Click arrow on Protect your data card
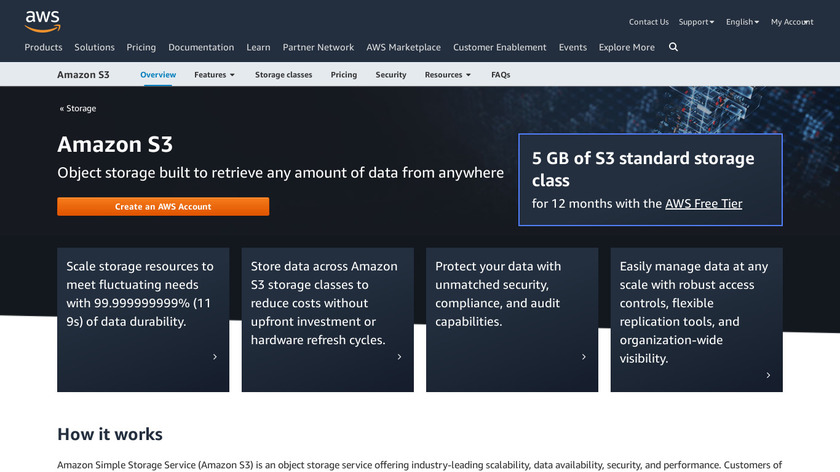 click(584, 357)
